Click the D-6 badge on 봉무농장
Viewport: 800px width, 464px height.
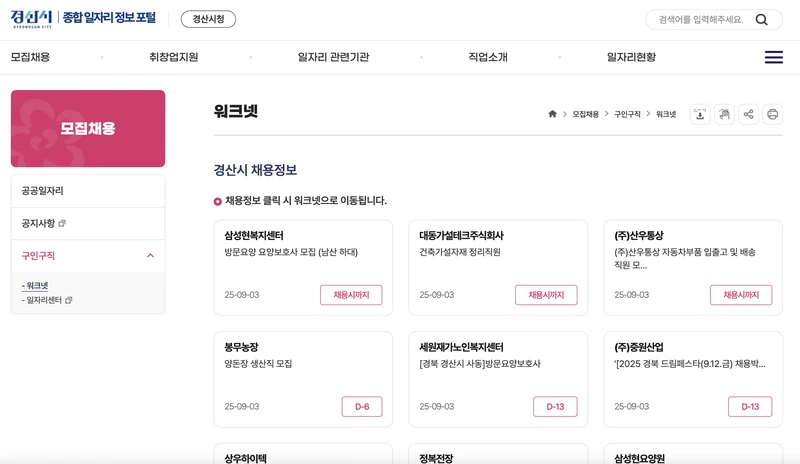362,407
